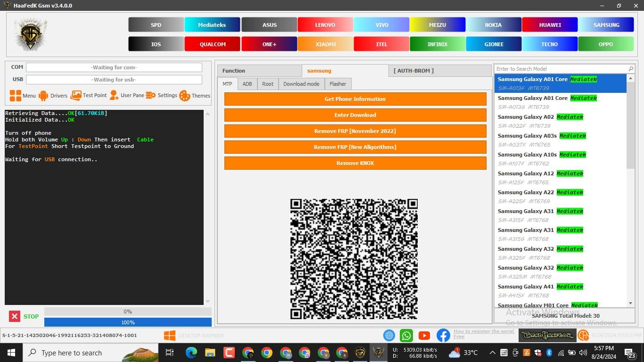The image size is (644, 362).
Task: Select the LENOVO brand
Action: 325,25
